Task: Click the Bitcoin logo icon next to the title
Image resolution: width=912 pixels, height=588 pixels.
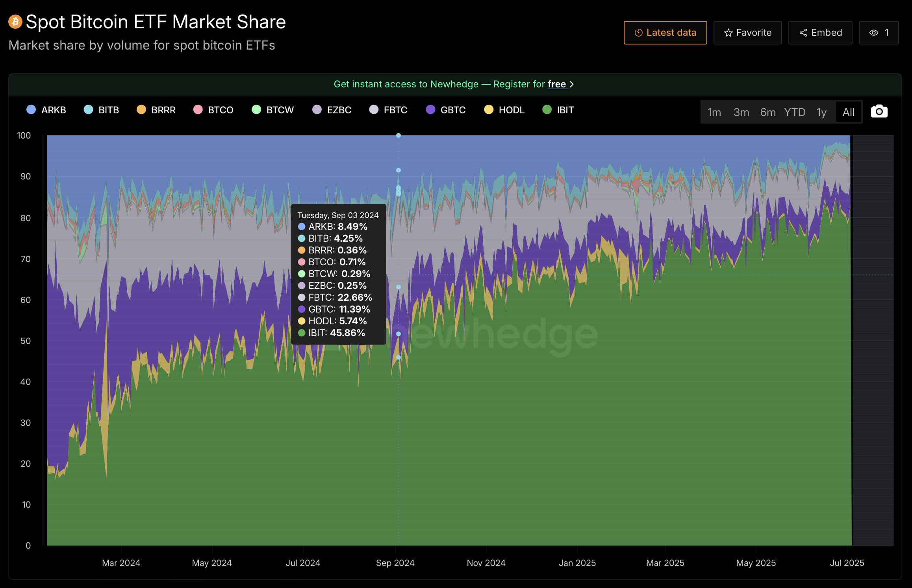Action: coord(15,22)
